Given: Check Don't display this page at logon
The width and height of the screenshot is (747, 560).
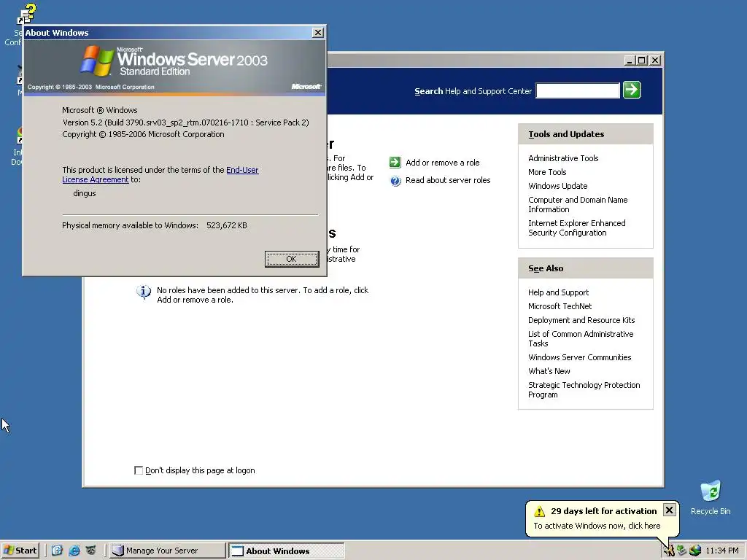Looking at the screenshot, I should (139, 470).
